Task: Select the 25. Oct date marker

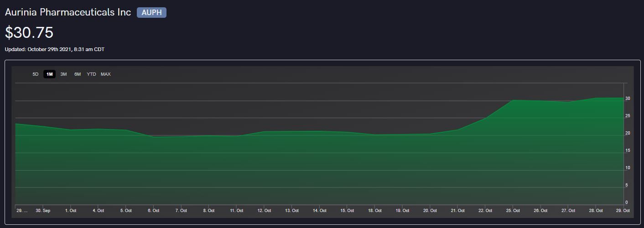Action: point(513,211)
